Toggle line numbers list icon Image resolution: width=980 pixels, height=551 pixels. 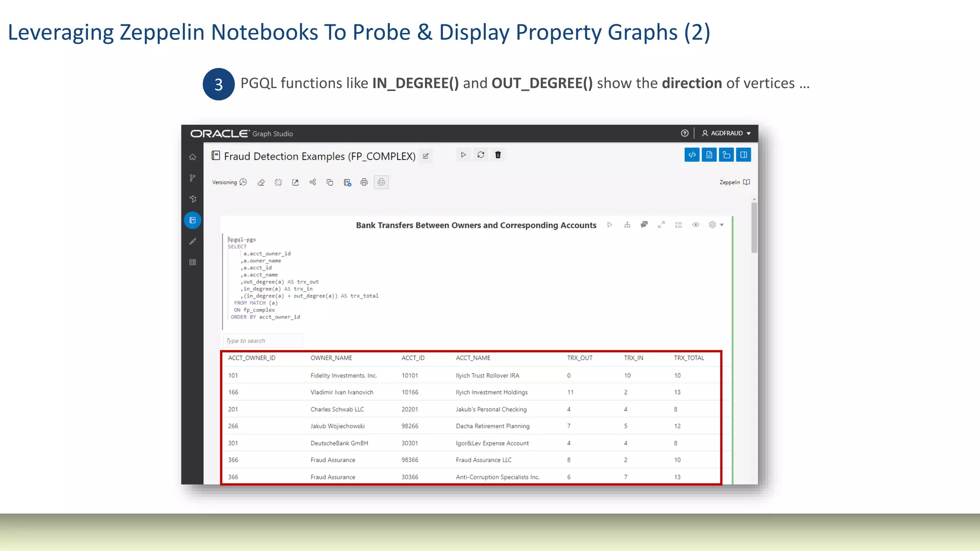(679, 225)
